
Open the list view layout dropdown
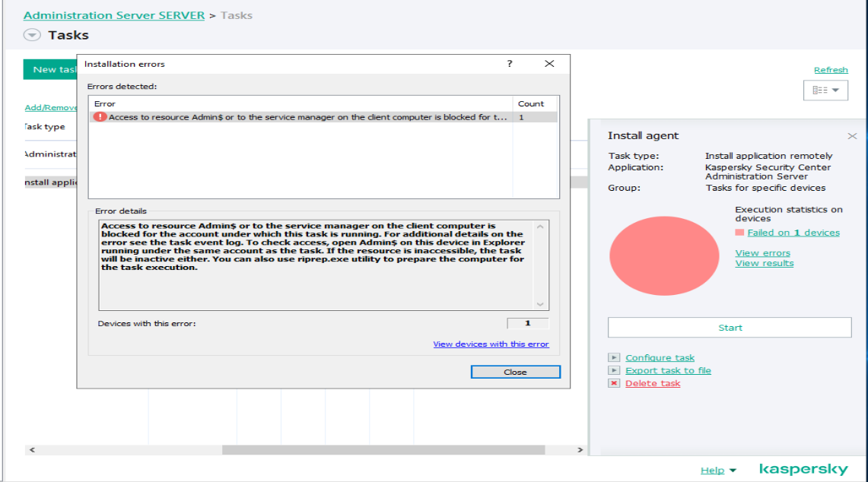tap(825, 90)
